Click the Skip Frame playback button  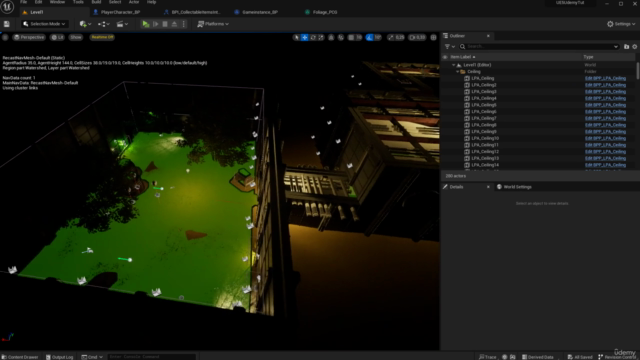tap(156, 24)
